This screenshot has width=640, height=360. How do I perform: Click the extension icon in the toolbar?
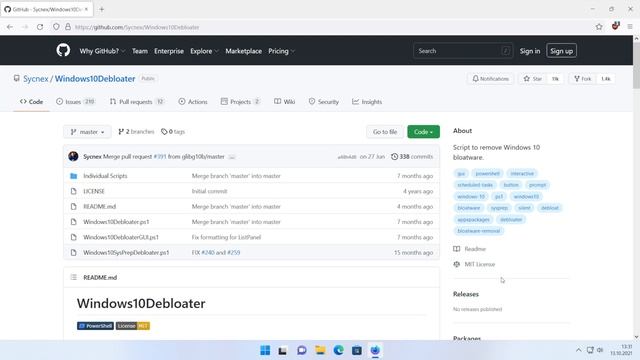pos(615,26)
